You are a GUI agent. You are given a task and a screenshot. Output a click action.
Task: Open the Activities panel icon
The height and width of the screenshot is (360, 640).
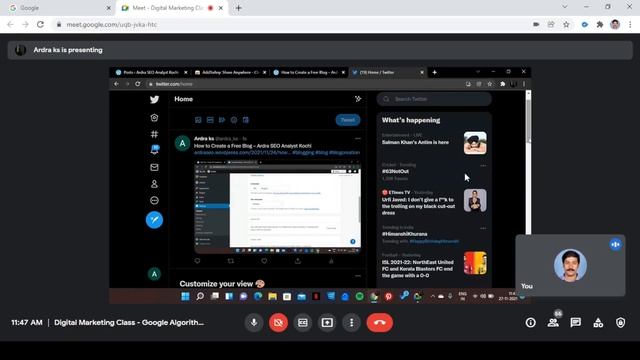point(598,322)
